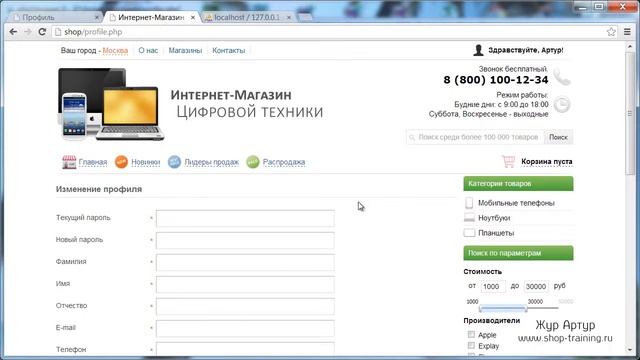The height and width of the screenshot is (360, 640).
Task: Click the Имя input field
Action: 245,284
